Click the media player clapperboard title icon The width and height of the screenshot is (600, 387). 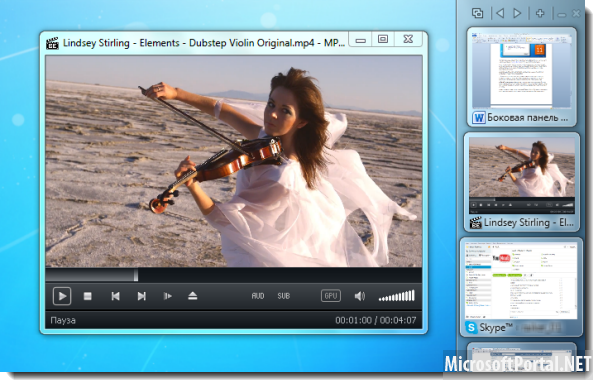click(x=52, y=43)
